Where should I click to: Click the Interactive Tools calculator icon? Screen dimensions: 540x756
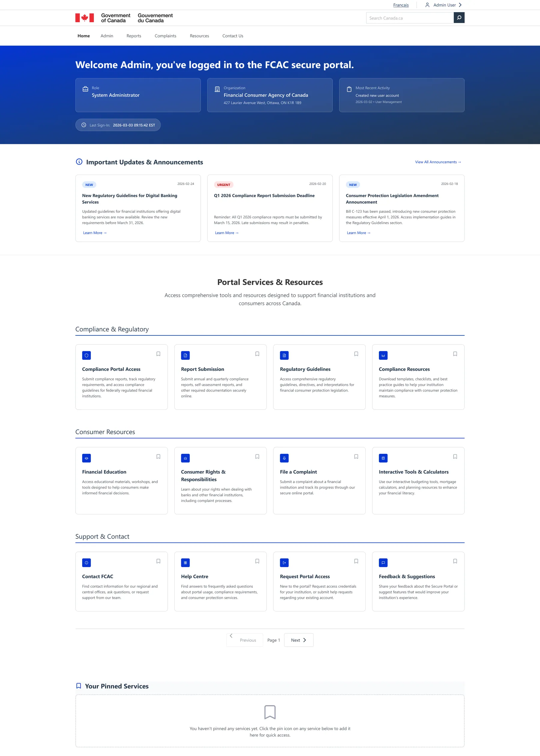coord(383,458)
